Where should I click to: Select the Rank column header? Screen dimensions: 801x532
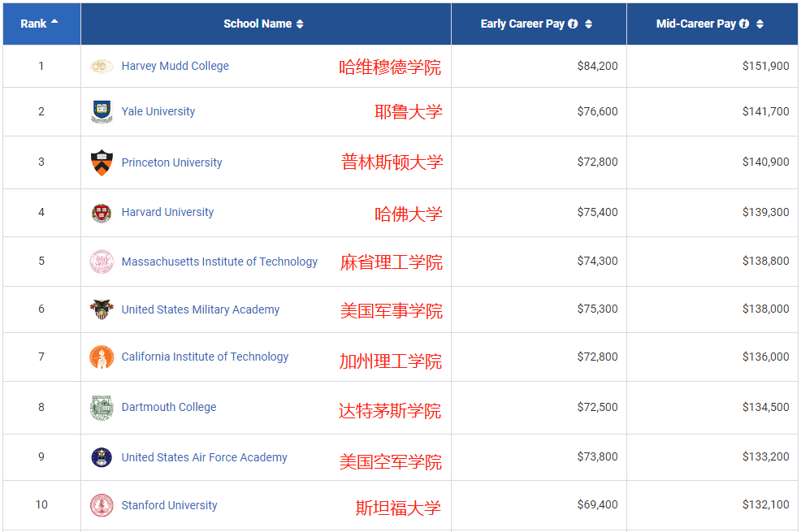[33, 24]
